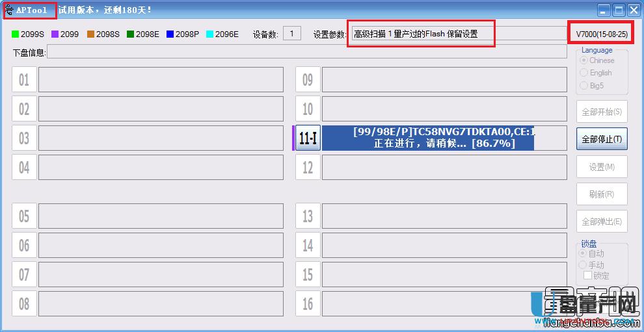Select the Big5 language radio button
Image resolution: width=644 pixels, height=332 pixels.
[584, 85]
